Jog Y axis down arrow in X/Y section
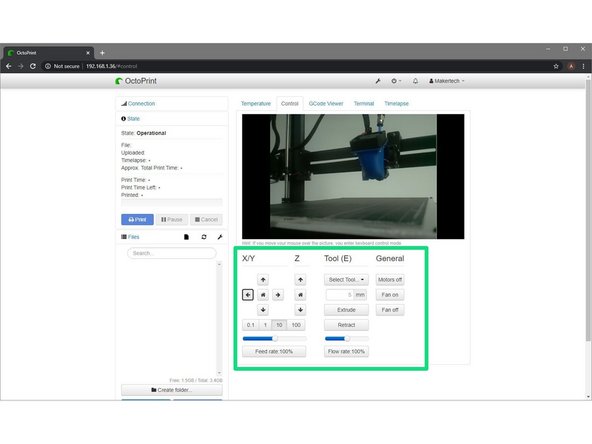This screenshot has width=592, height=444. [x=263, y=310]
